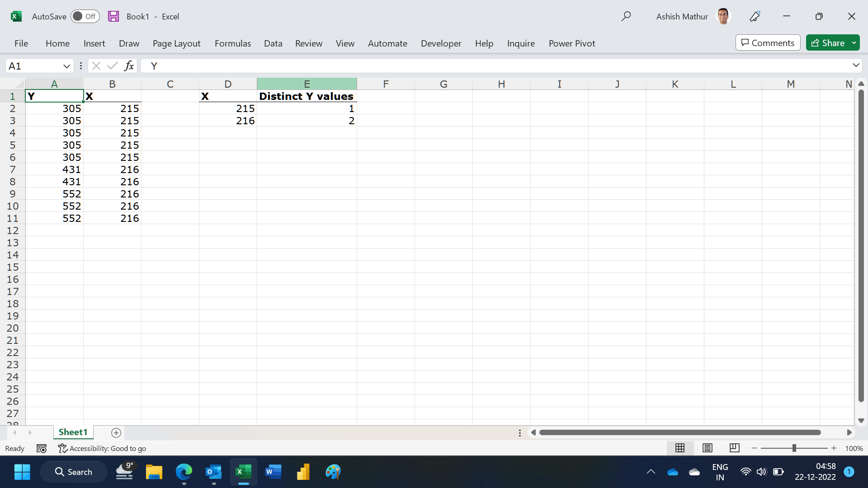This screenshot has width=868, height=488.
Task: Switch to Normal view icon
Action: pos(680,448)
